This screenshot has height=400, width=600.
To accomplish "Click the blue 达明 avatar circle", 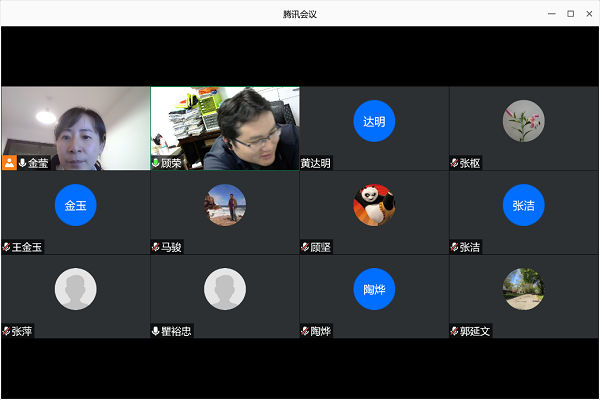I will (x=374, y=121).
